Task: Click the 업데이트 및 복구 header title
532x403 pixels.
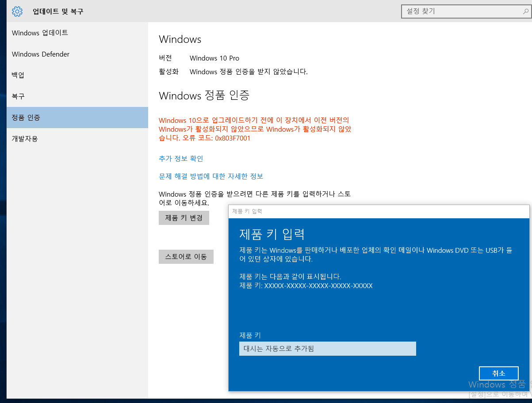Action: click(x=58, y=11)
